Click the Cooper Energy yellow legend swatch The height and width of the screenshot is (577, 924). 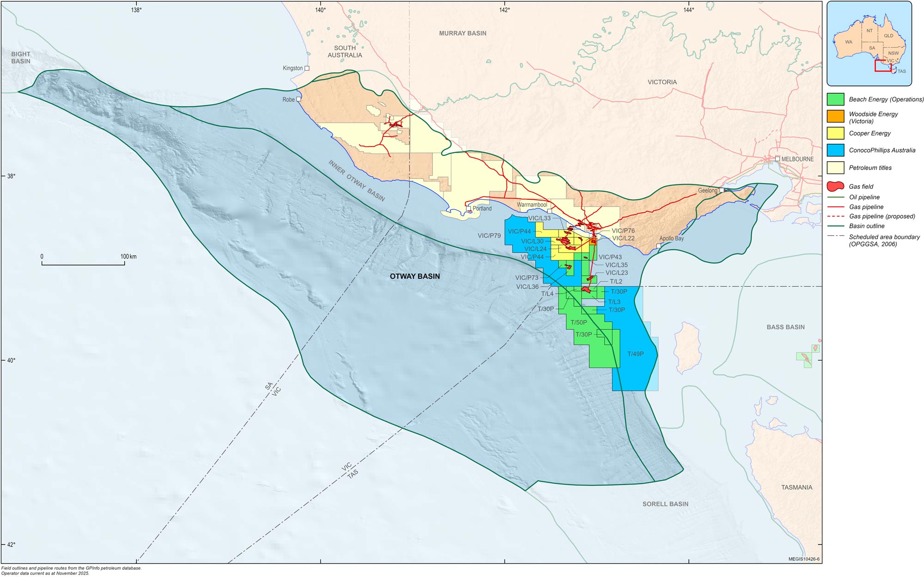click(x=835, y=133)
